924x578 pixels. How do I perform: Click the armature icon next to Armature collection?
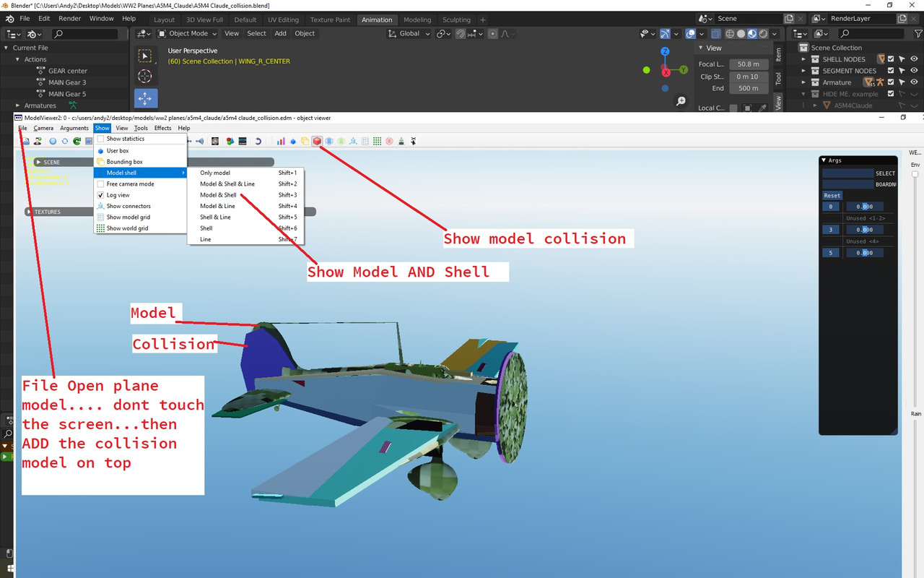pyautogui.click(x=880, y=82)
